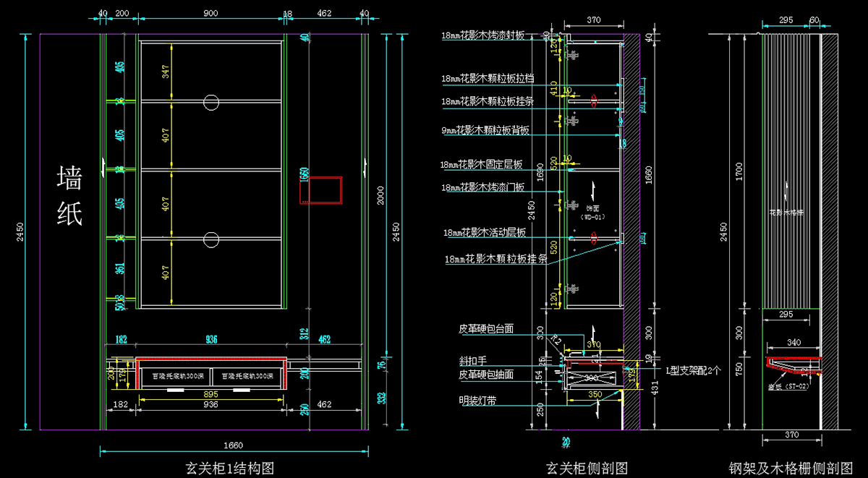Click the lower circle symbol in the cabinet

[211, 239]
